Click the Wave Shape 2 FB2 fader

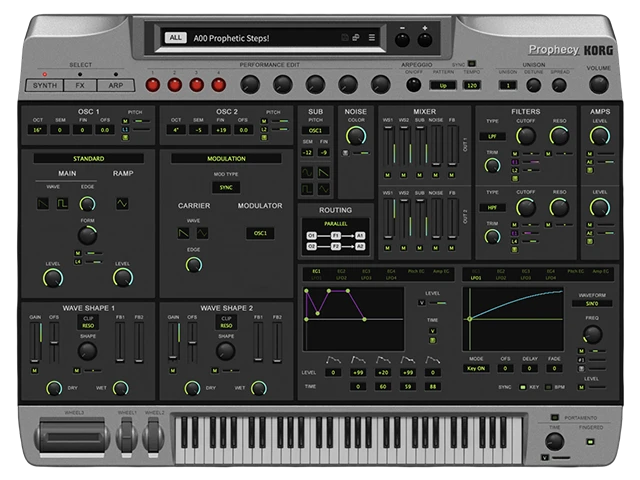point(277,342)
